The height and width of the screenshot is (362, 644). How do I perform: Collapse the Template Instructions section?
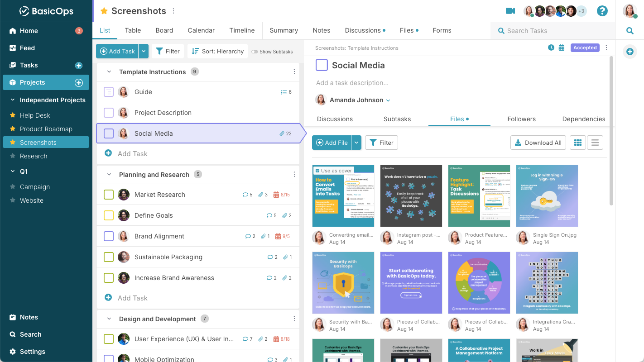coord(109,71)
